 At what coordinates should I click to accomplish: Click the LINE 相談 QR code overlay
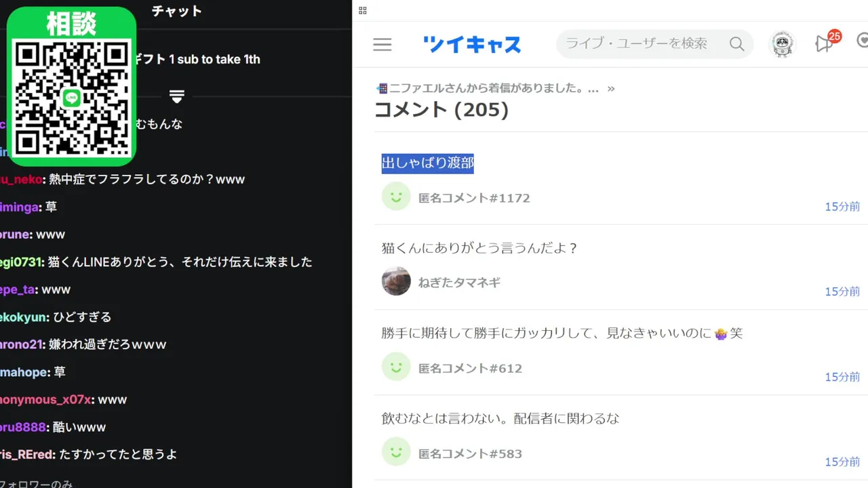point(71,87)
